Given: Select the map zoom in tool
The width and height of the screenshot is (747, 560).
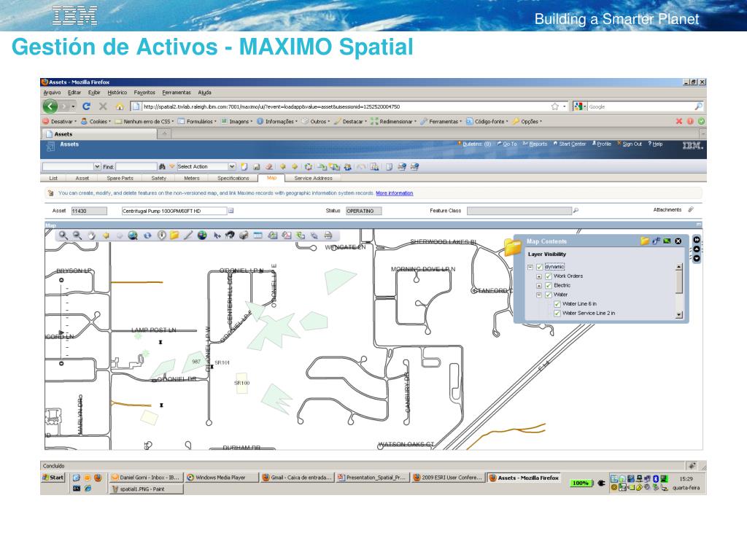Looking at the screenshot, I should pyautogui.click(x=63, y=236).
